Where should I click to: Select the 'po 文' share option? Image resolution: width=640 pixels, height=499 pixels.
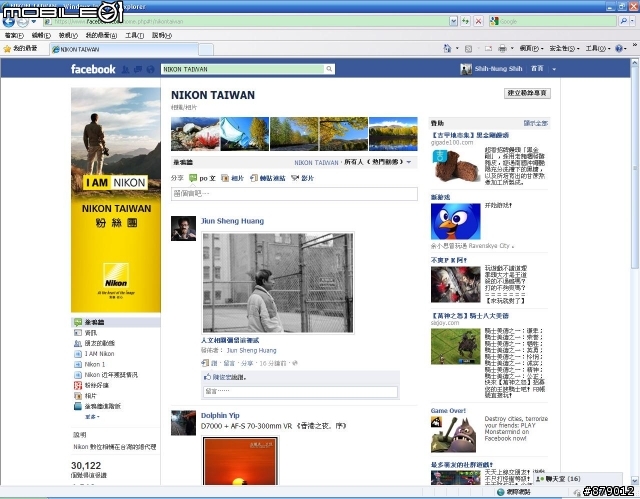(202, 178)
